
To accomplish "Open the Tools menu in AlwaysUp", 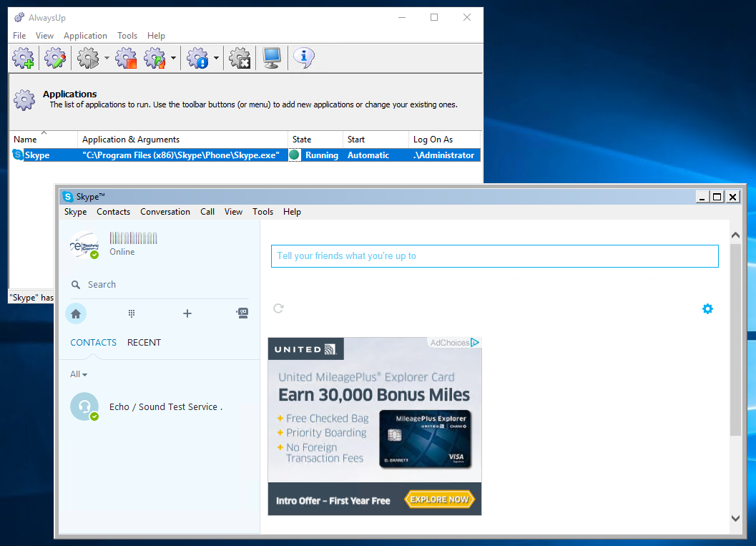I will [127, 36].
